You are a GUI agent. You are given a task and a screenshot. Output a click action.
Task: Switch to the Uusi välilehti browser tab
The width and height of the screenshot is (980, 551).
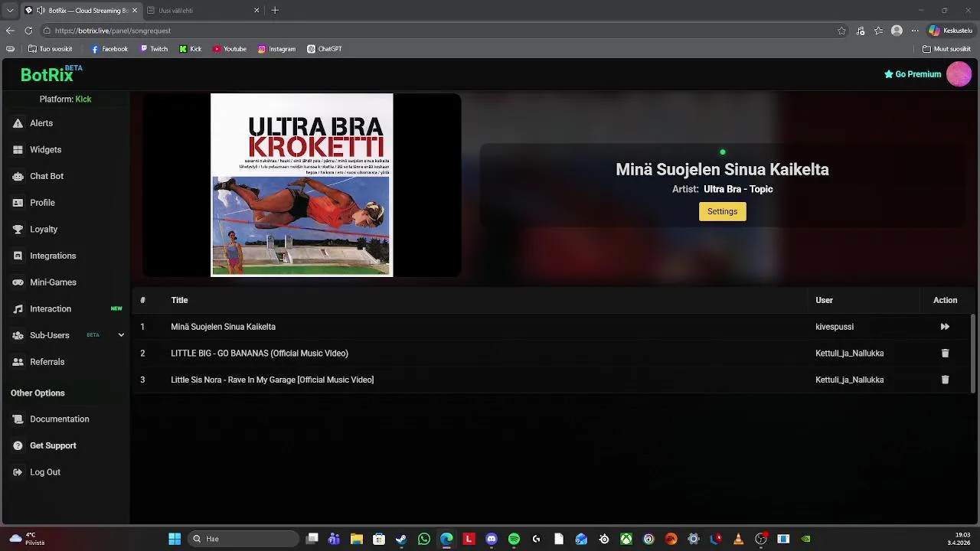(203, 11)
